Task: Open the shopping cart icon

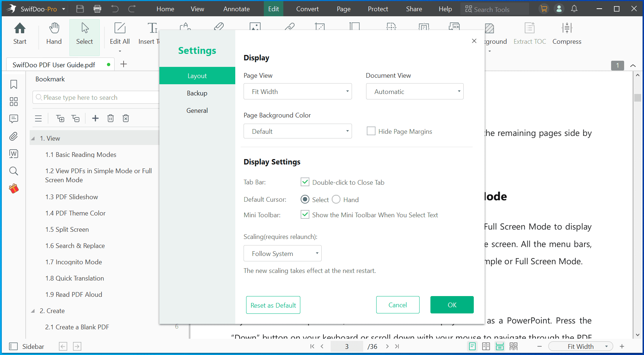Action: point(544,9)
